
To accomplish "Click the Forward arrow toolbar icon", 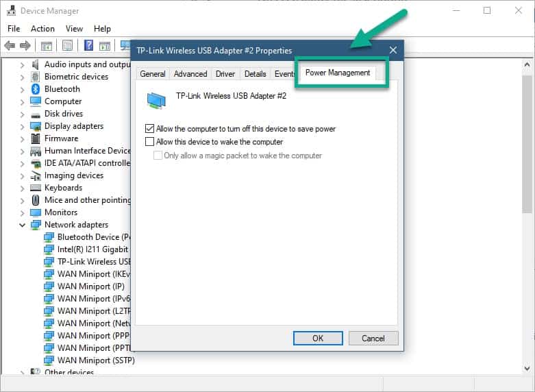I will point(25,45).
